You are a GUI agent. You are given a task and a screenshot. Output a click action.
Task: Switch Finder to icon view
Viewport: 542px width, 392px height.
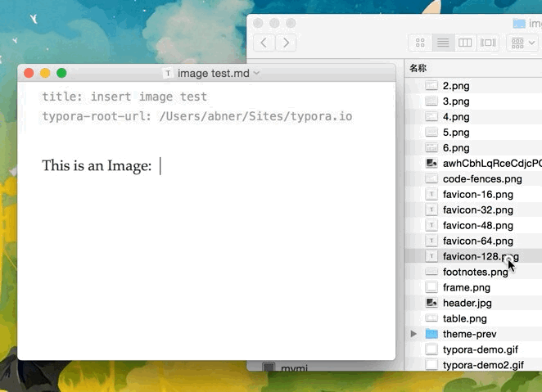[420, 43]
